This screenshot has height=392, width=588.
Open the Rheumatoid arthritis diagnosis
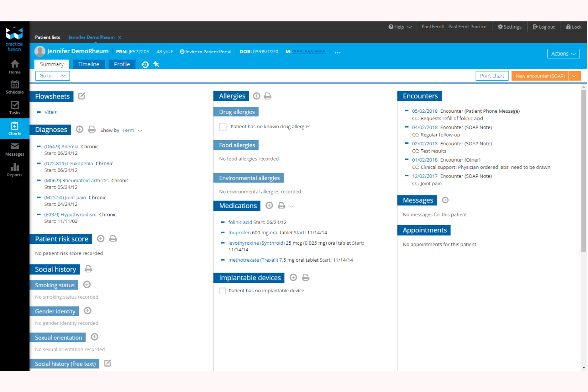click(76, 181)
